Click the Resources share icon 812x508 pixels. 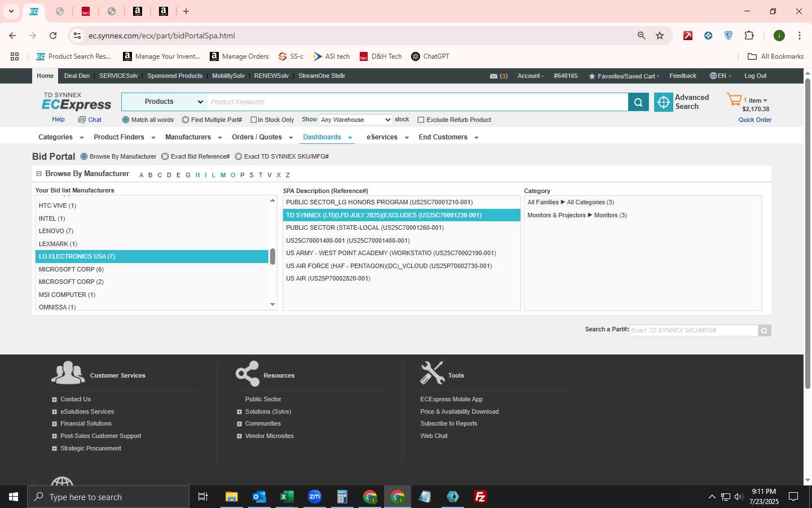248,373
